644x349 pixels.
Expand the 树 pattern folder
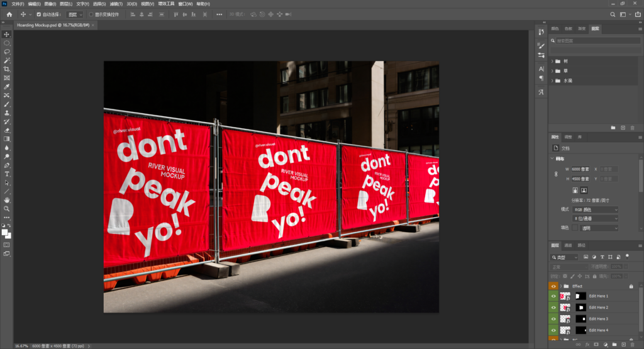tap(552, 61)
